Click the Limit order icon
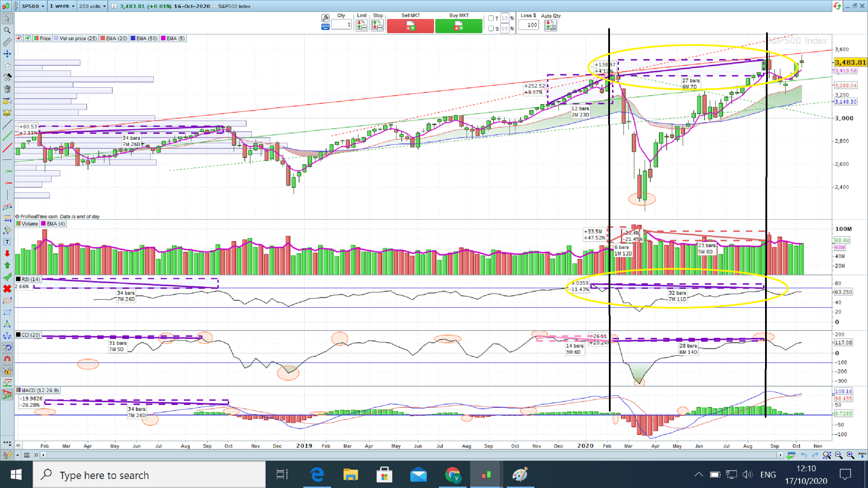The image size is (868, 488). point(362,25)
